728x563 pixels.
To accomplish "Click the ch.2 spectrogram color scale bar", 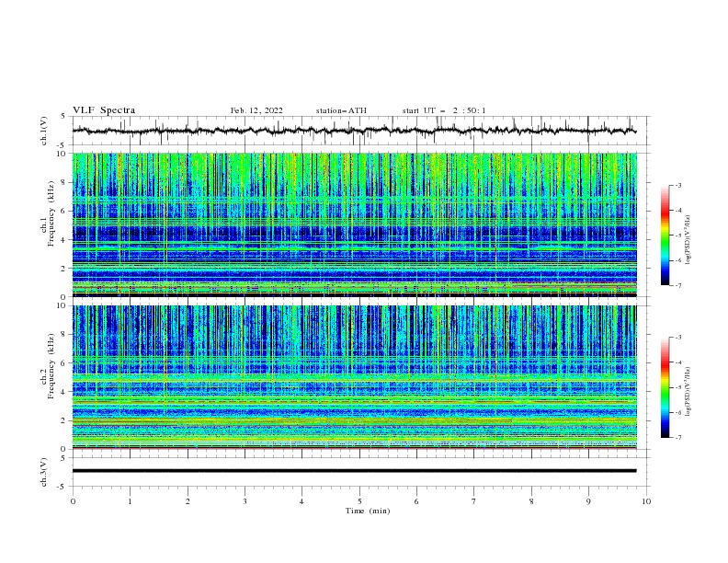I will pos(665,387).
